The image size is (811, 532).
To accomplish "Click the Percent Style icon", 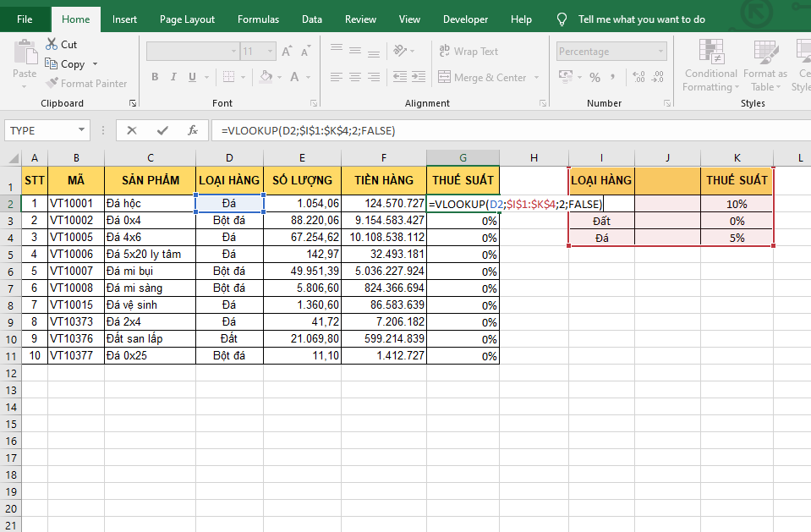I will click(x=595, y=77).
